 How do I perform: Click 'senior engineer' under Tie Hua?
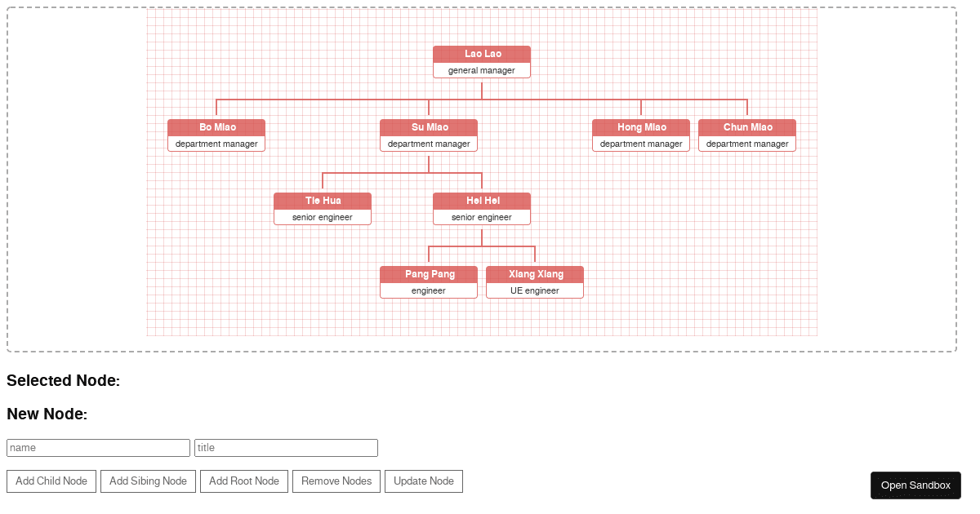coord(323,217)
